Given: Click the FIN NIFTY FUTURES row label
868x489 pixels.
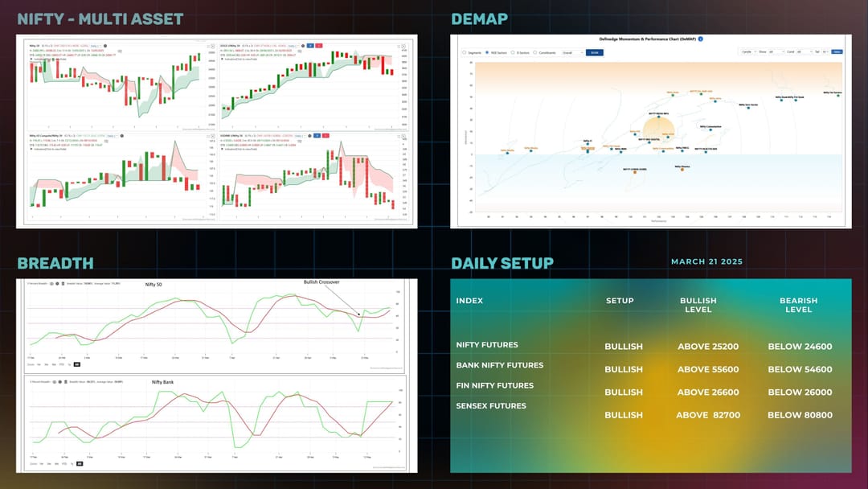Looking at the screenshot, I should (495, 385).
